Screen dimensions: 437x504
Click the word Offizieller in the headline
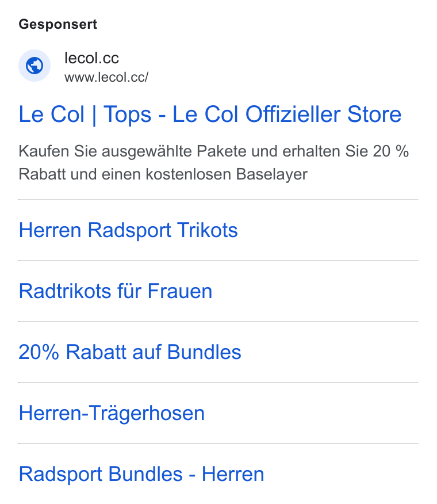[x=293, y=114]
